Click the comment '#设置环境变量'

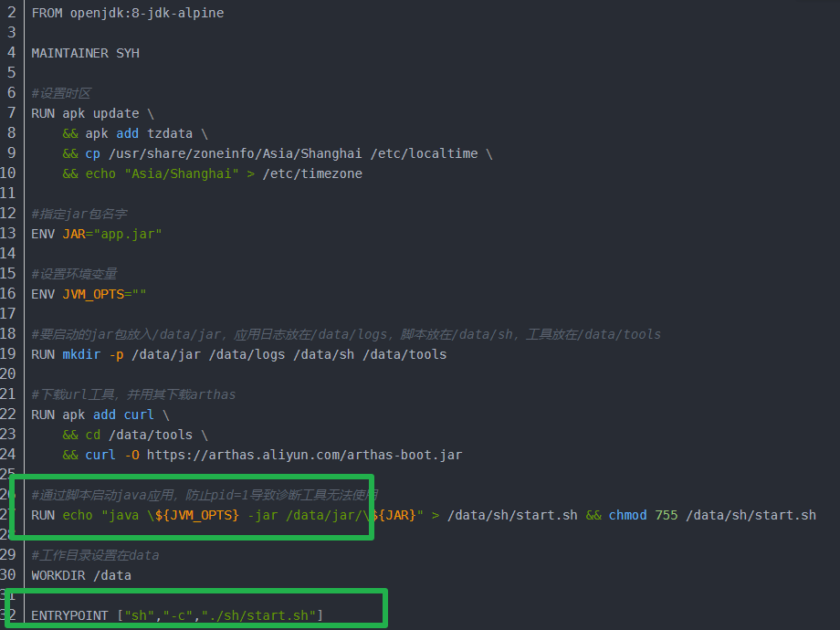click(74, 274)
